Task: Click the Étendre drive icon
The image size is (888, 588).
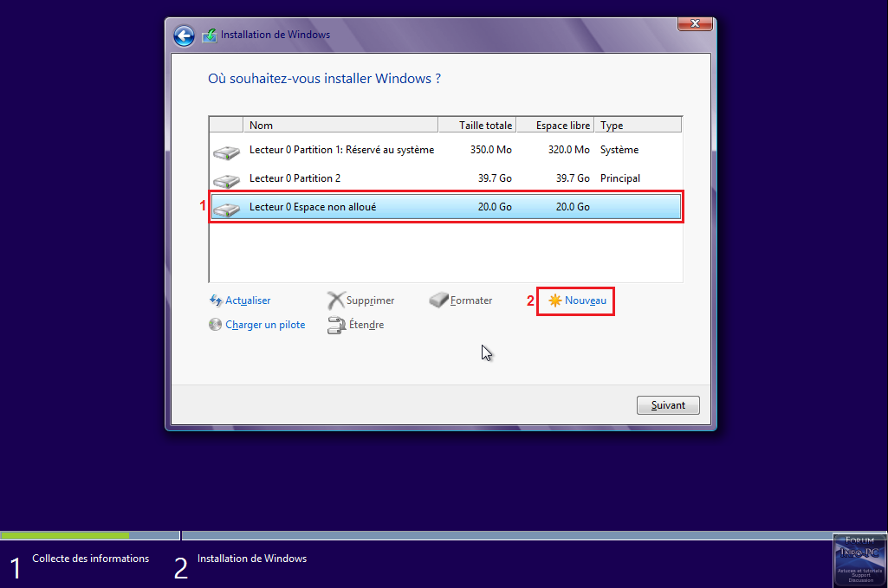Action: [x=336, y=325]
